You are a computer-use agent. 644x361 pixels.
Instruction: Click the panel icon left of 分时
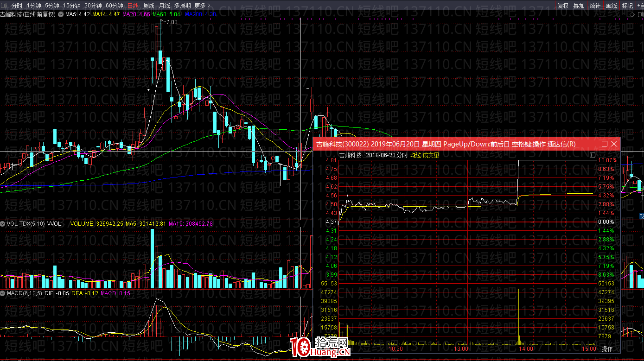[x=4, y=6]
